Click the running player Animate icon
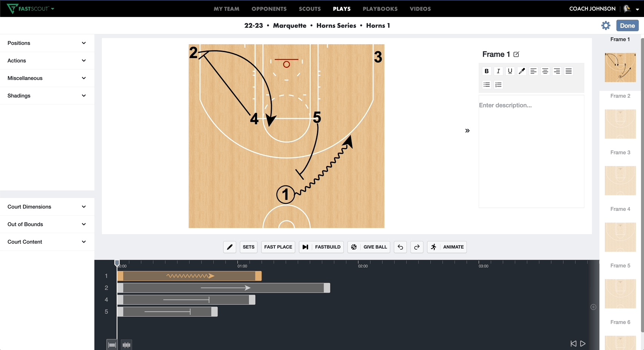The width and height of the screenshot is (644, 350). coord(433,247)
